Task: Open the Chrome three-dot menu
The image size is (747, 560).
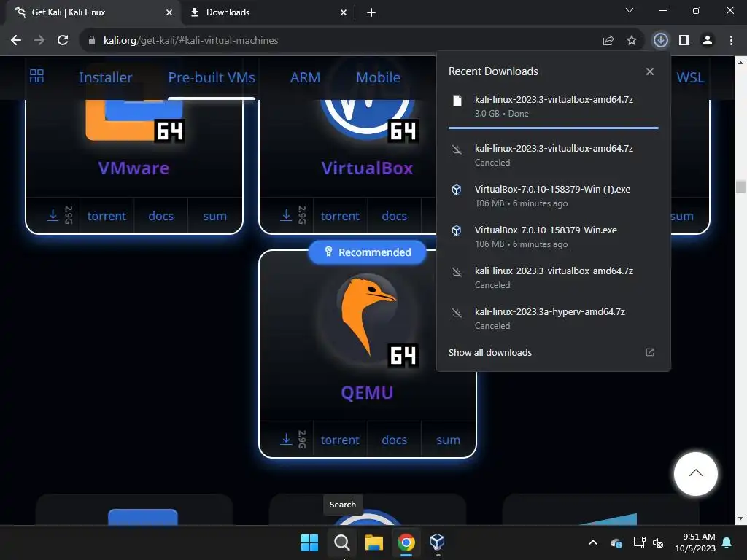Action: (x=731, y=41)
